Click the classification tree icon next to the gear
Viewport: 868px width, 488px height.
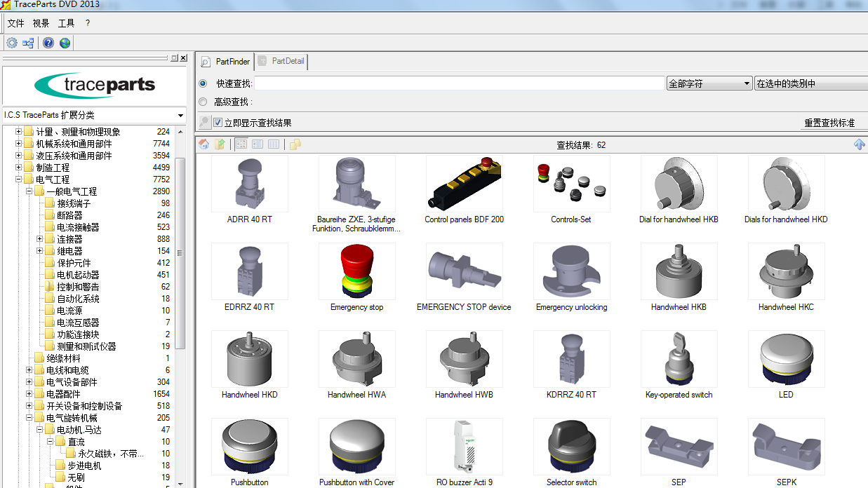[x=27, y=42]
